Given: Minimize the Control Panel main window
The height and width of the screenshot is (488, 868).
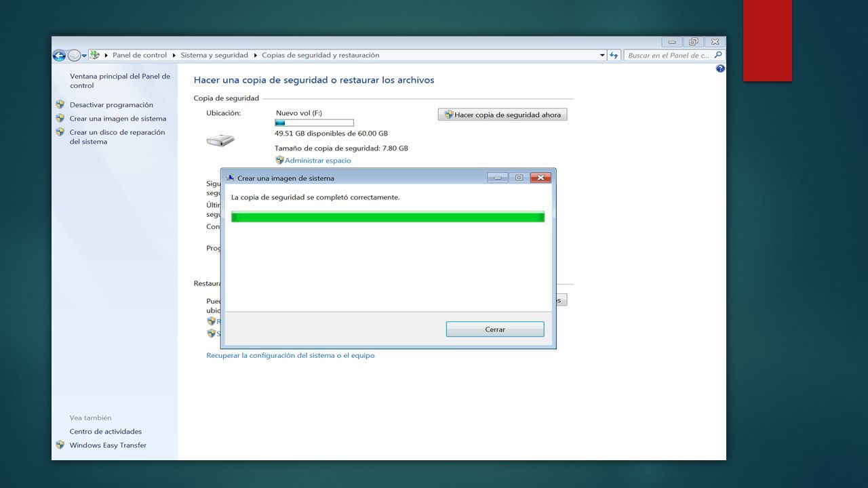Looking at the screenshot, I should 672,41.
